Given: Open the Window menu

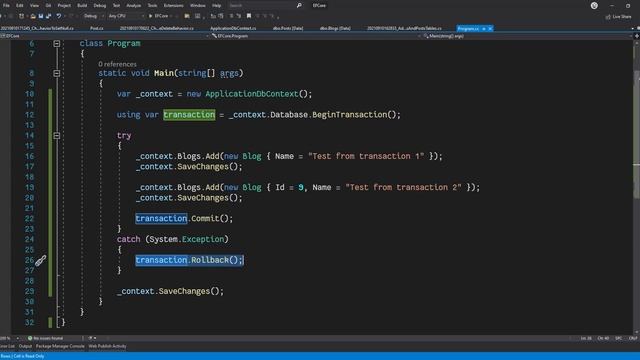Looking at the screenshot, I should (x=198, y=6).
